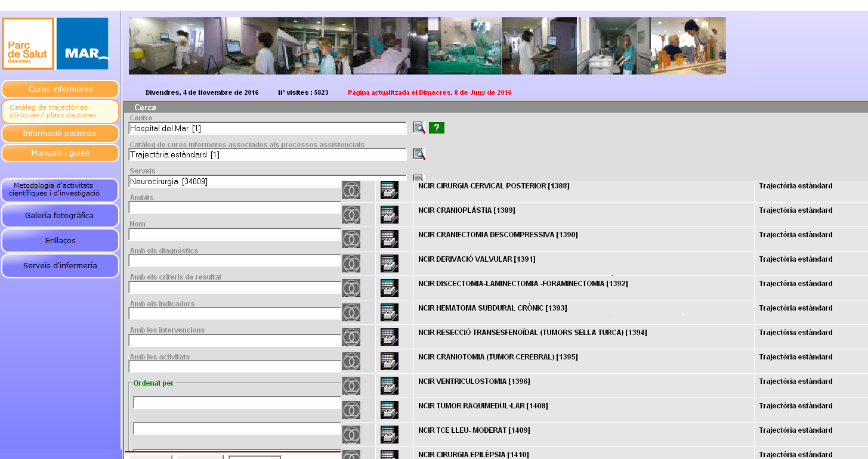Open schedule grid icon for RESECCIÓ TRANSESFENOÏDAL

pyautogui.click(x=390, y=337)
